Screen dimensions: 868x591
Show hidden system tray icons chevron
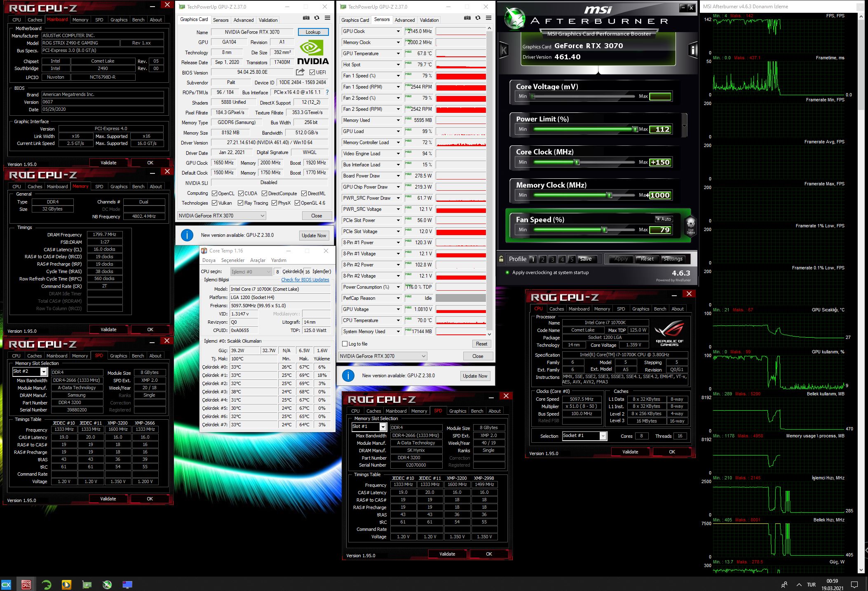pos(799,584)
